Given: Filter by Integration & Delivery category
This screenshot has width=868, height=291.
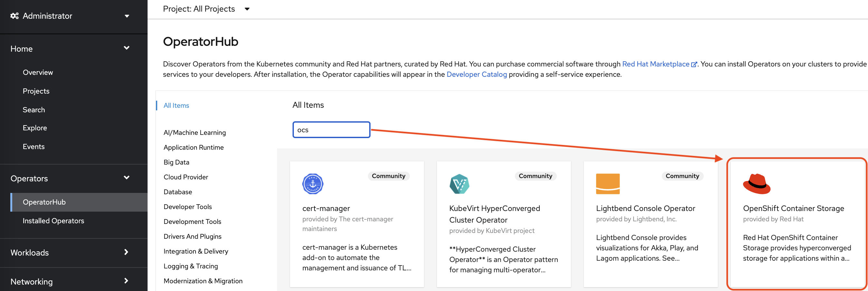Looking at the screenshot, I should pyautogui.click(x=196, y=252).
